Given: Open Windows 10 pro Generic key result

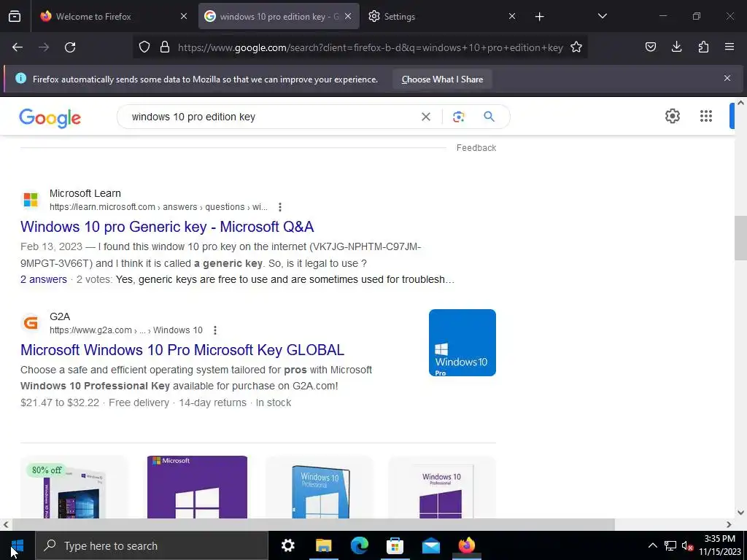Looking at the screenshot, I should 167,227.
